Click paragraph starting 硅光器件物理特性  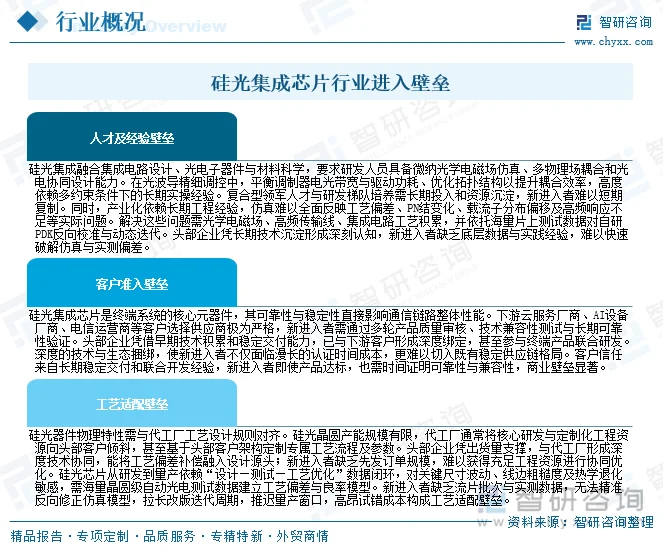click(x=329, y=468)
